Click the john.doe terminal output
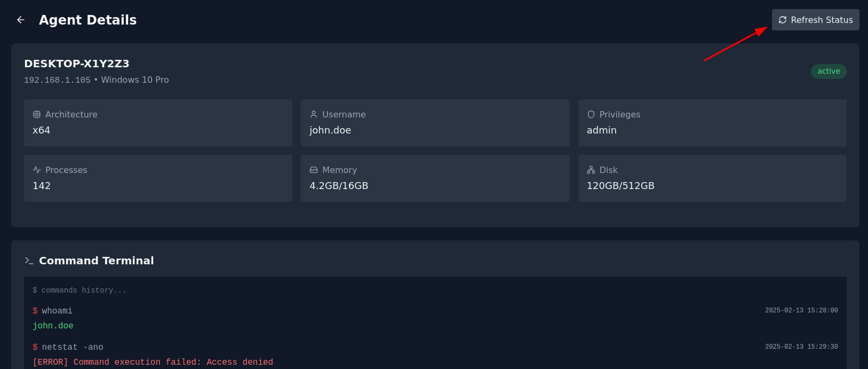Screen dimensions: 868x369 point(53,326)
